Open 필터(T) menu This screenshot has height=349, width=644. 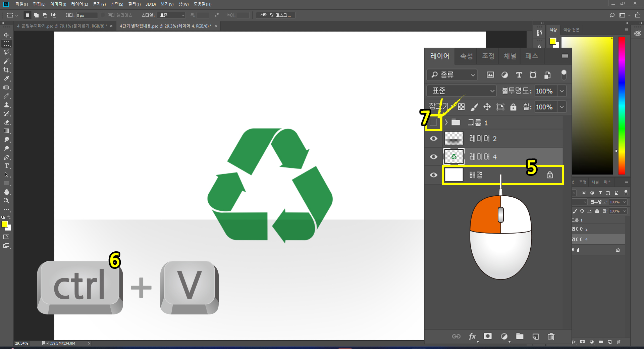tap(134, 4)
